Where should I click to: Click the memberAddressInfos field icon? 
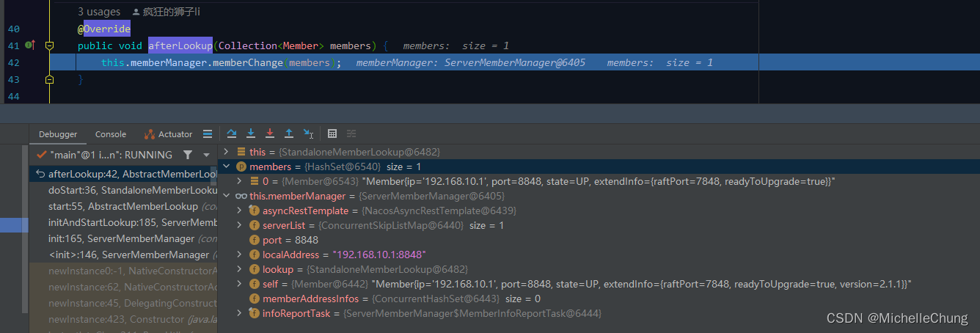point(254,299)
